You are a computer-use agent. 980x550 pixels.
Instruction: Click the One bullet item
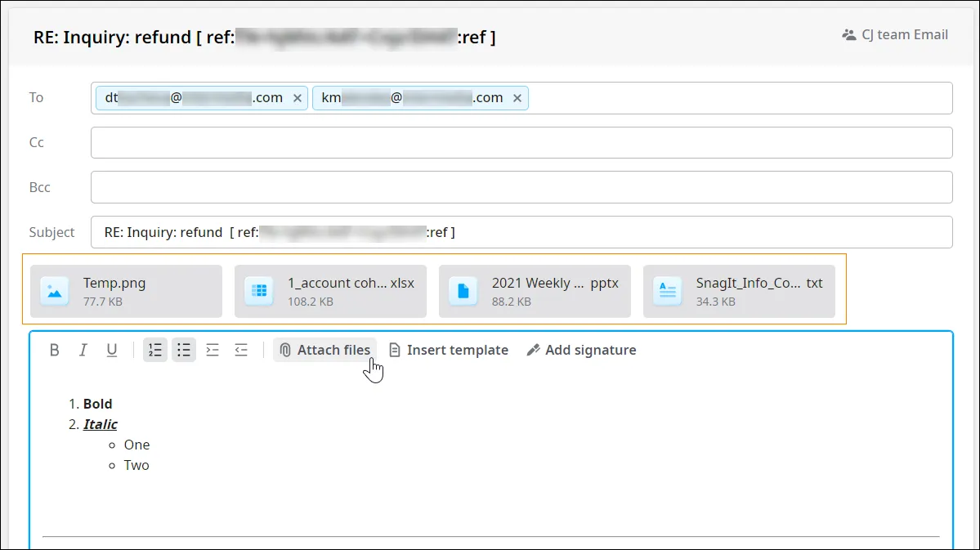click(x=136, y=445)
